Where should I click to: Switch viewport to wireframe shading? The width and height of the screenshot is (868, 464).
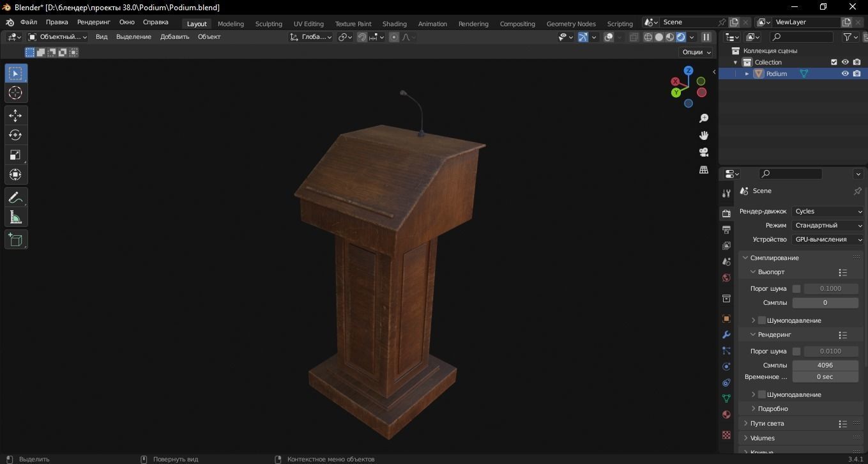coord(647,37)
